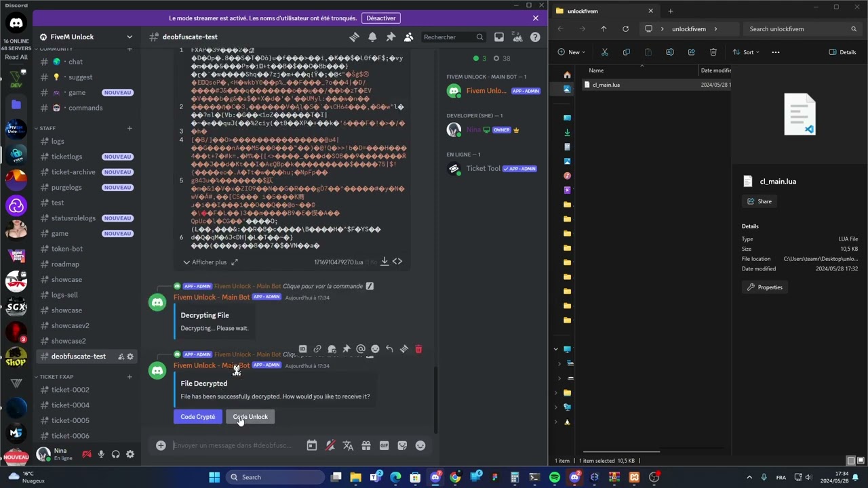Expand FiveM Unlock server dropdown
868x488 pixels.
pyautogui.click(x=130, y=37)
